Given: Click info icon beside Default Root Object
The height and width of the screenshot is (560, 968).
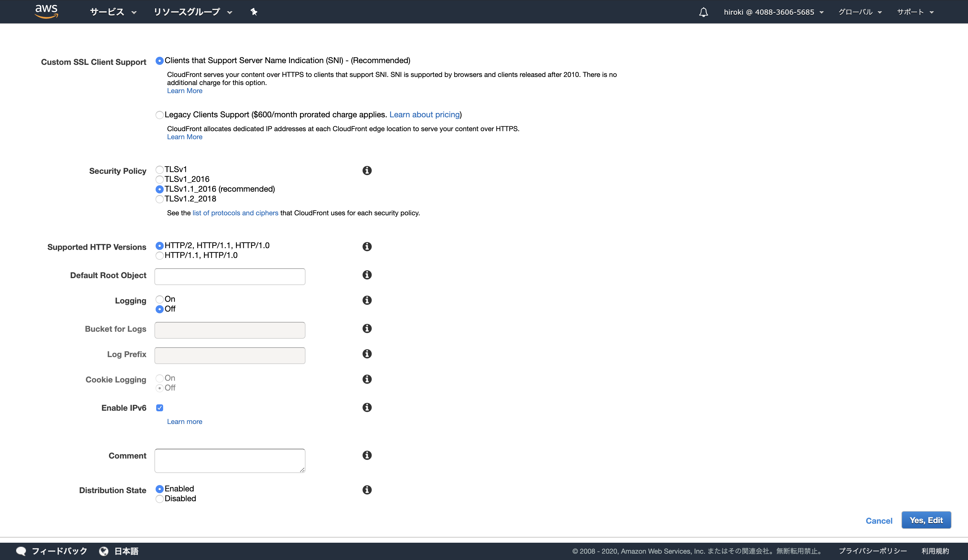Looking at the screenshot, I should 367,275.
